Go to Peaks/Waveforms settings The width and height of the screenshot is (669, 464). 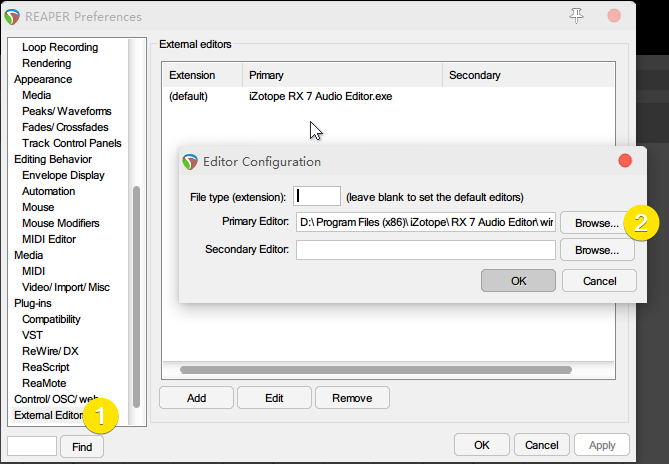pyautogui.click(x=67, y=111)
